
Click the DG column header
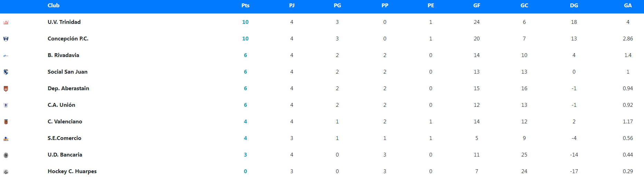[574, 6]
